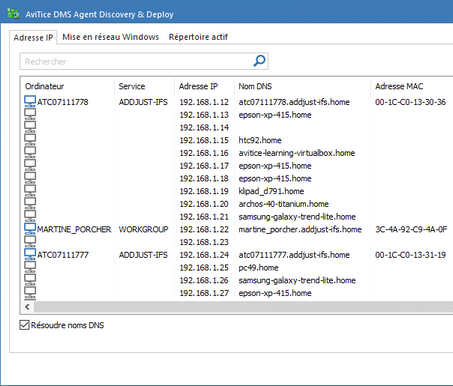Click DNS name pc49.home

coord(258,268)
